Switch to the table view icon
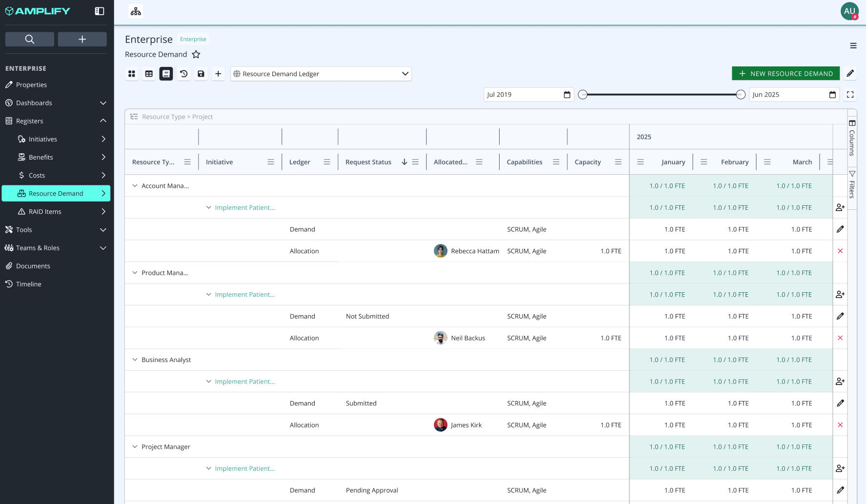 click(149, 74)
